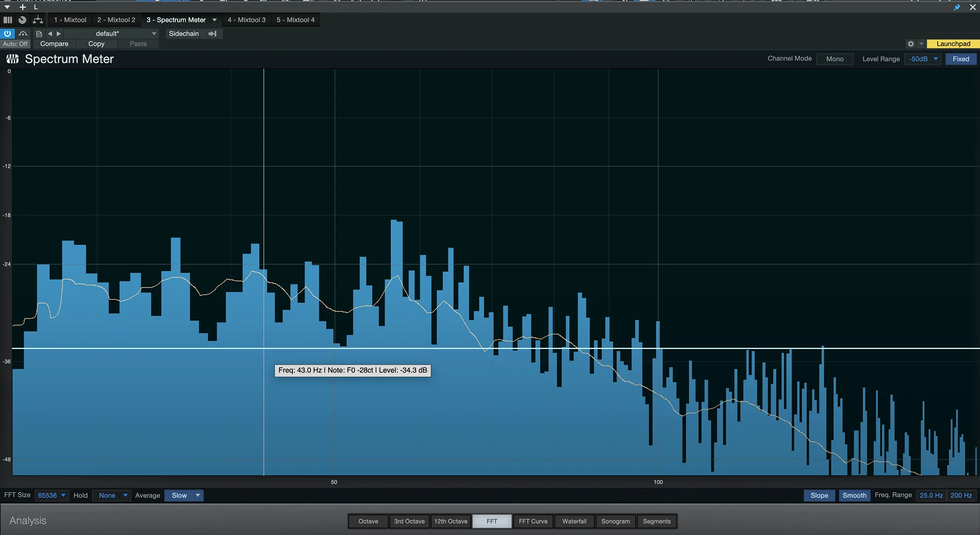The width and height of the screenshot is (980, 535).
Task: Toggle Auto: Off automation mode
Action: pos(15,44)
